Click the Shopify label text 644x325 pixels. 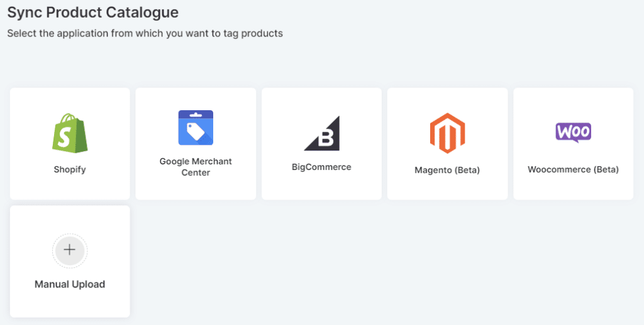tap(70, 169)
